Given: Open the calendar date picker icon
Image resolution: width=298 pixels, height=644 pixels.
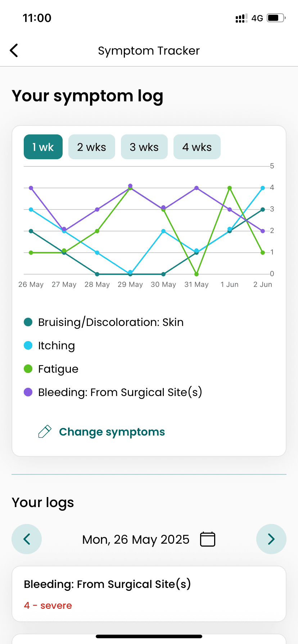Looking at the screenshot, I should pos(207,539).
